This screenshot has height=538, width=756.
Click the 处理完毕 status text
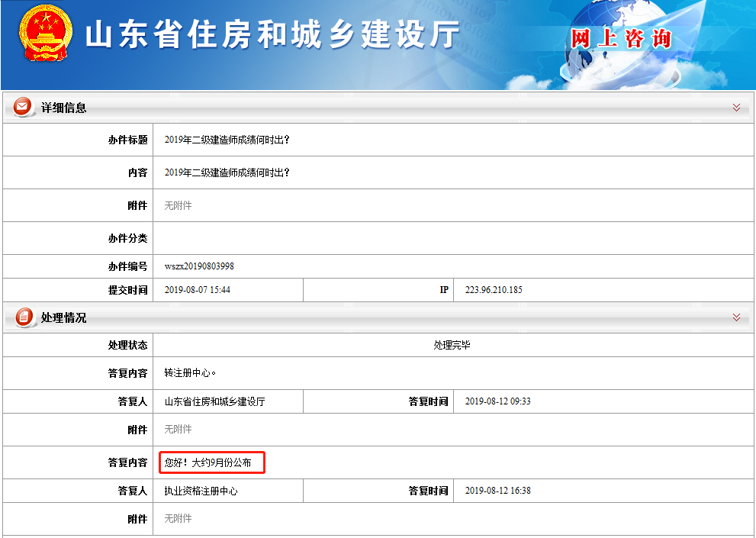click(x=452, y=345)
